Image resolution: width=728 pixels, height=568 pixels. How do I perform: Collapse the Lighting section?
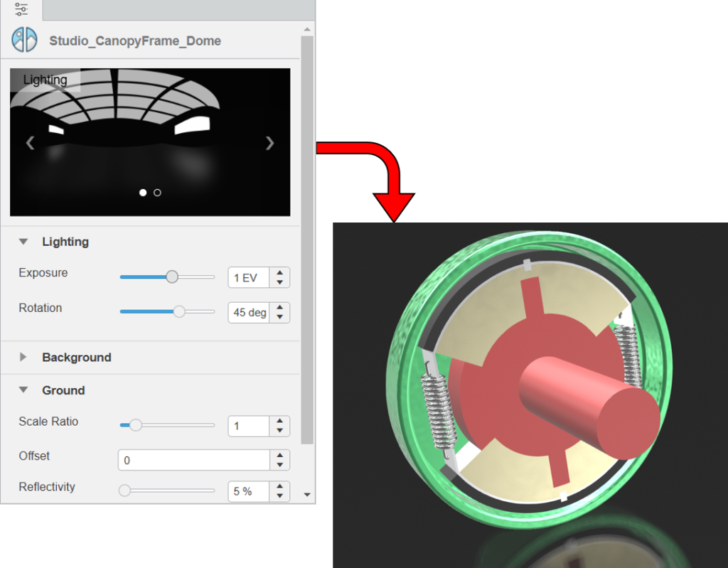coord(23,242)
